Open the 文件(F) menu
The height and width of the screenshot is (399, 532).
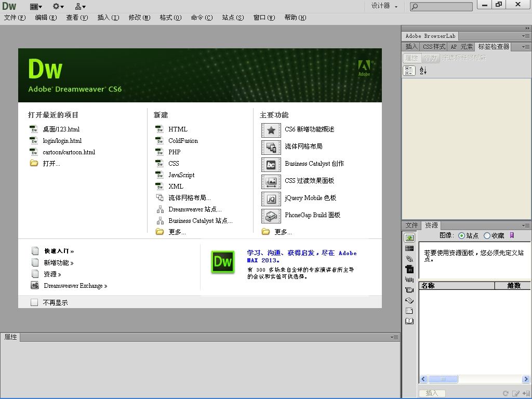pyautogui.click(x=15, y=18)
